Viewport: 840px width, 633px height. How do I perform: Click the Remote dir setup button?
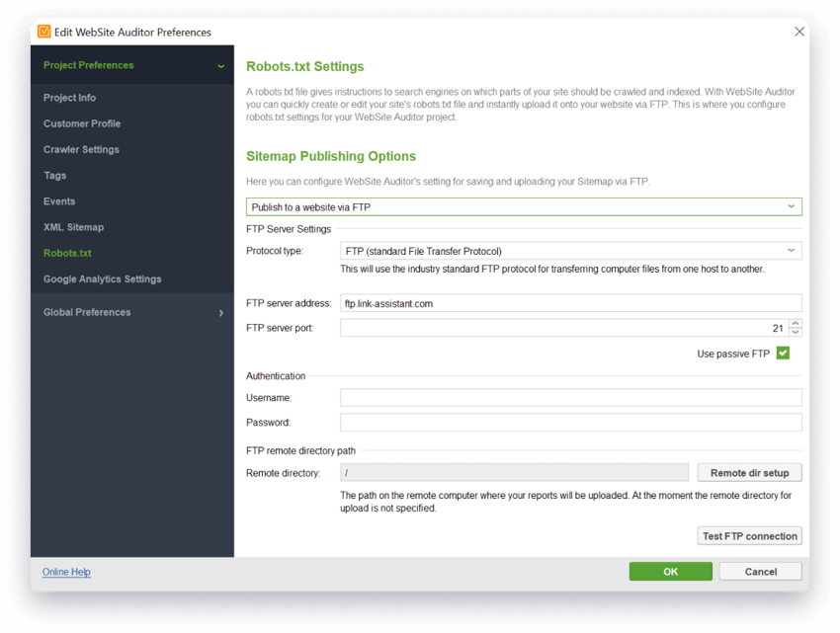coord(749,472)
